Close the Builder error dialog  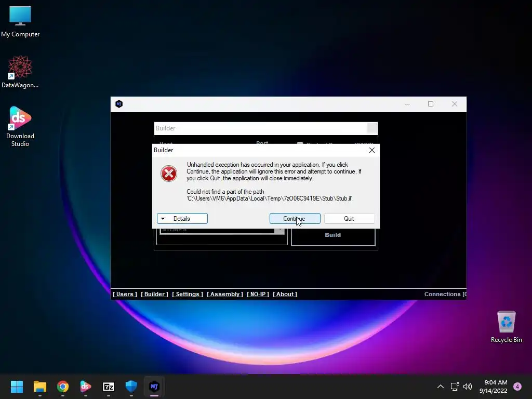pyautogui.click(x=372, y=150)
